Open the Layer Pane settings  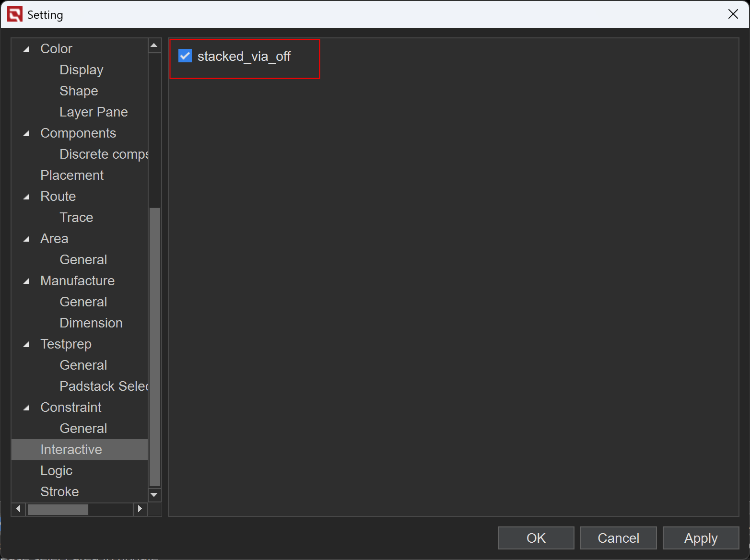pyautogui.click(x=94, y=112)
